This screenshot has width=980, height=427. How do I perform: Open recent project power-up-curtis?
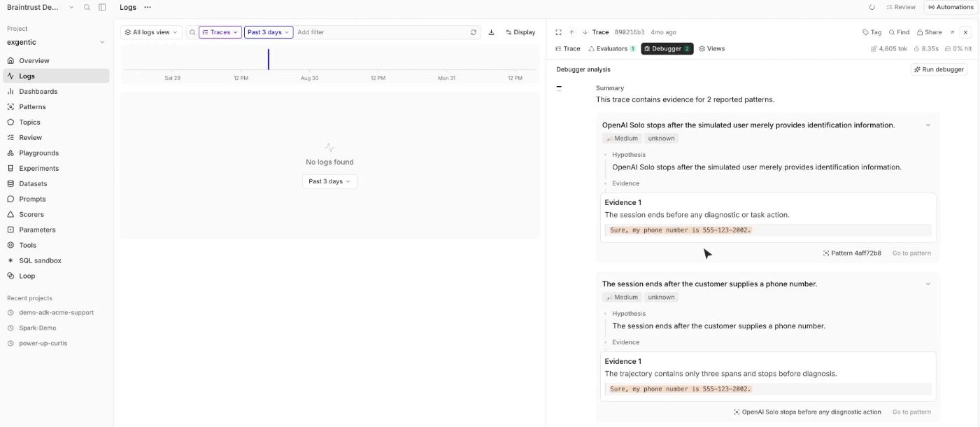point(43,344)
